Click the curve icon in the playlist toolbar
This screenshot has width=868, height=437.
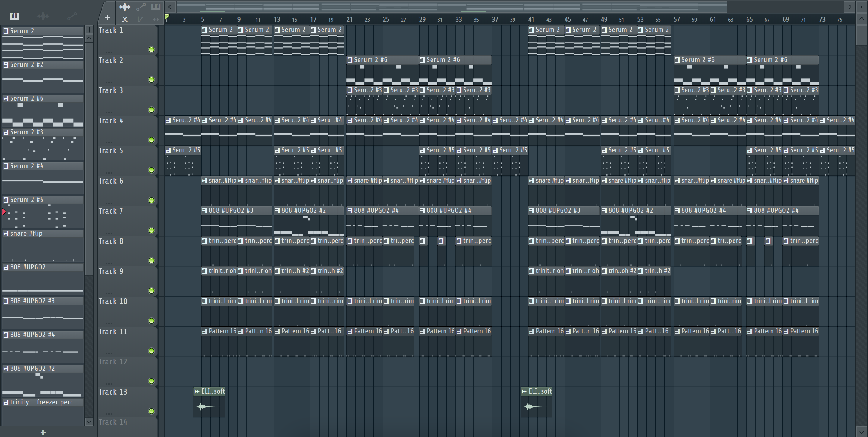(x=141, y=20)
